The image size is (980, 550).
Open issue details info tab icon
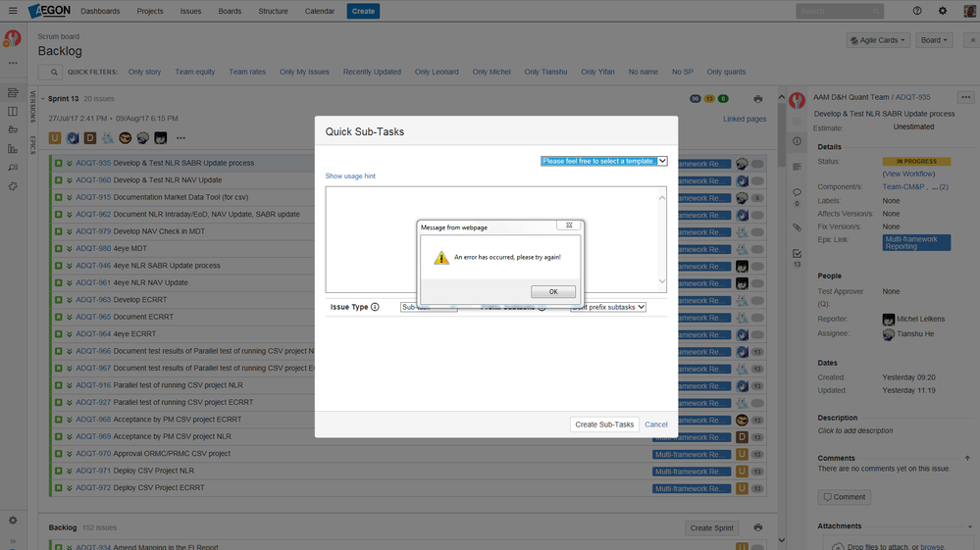click(797, 141)
